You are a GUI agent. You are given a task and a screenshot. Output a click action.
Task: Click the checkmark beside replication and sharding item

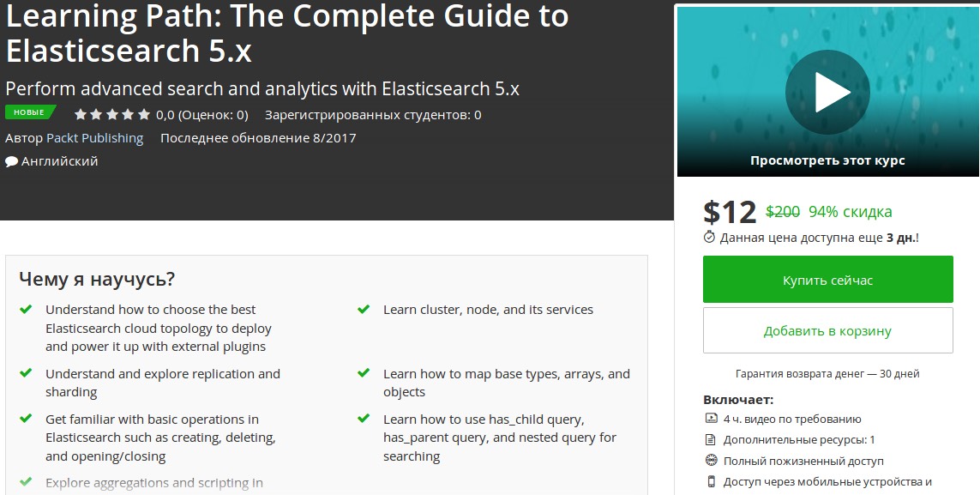(24, 375)
